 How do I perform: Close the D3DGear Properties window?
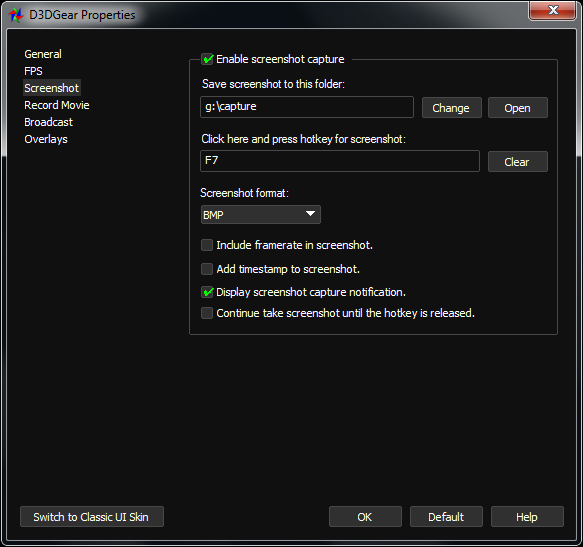point(553,10)
